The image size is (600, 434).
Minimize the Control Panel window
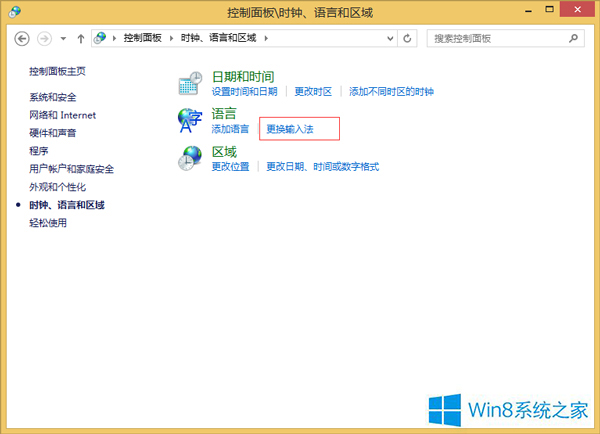pos(529,11)
